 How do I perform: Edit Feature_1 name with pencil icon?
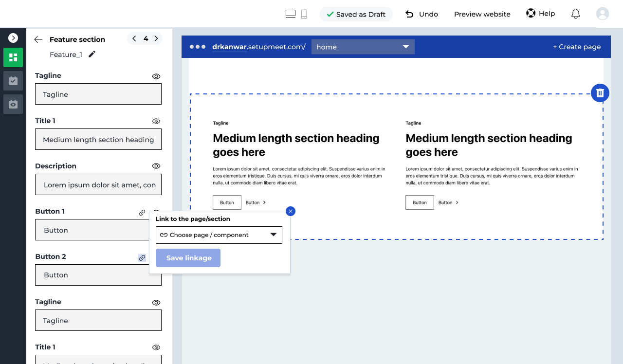[92, 54]
